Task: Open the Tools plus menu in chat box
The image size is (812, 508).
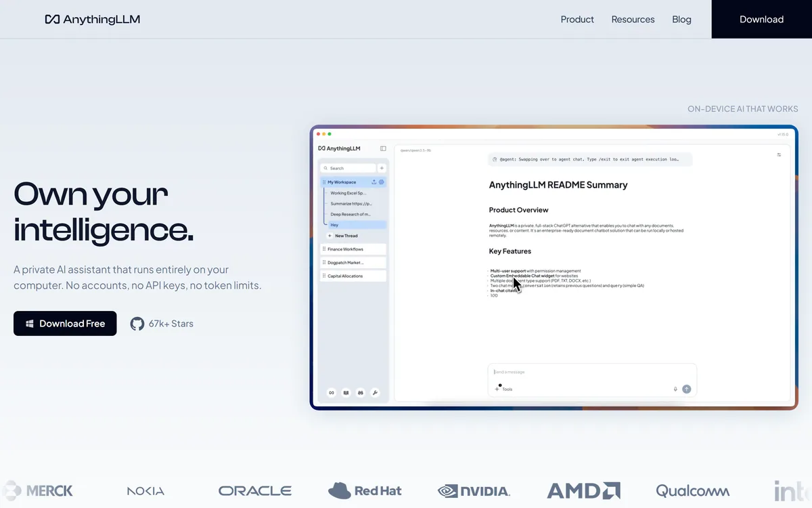Action: click(503, 389)
